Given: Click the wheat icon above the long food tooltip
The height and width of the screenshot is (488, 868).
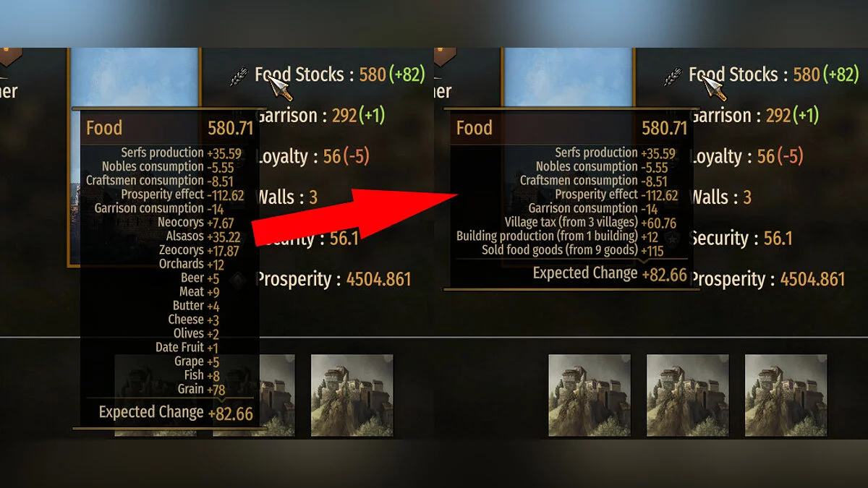Looking at the screenshot, I should pyautogui.click(x=239, y=76).
